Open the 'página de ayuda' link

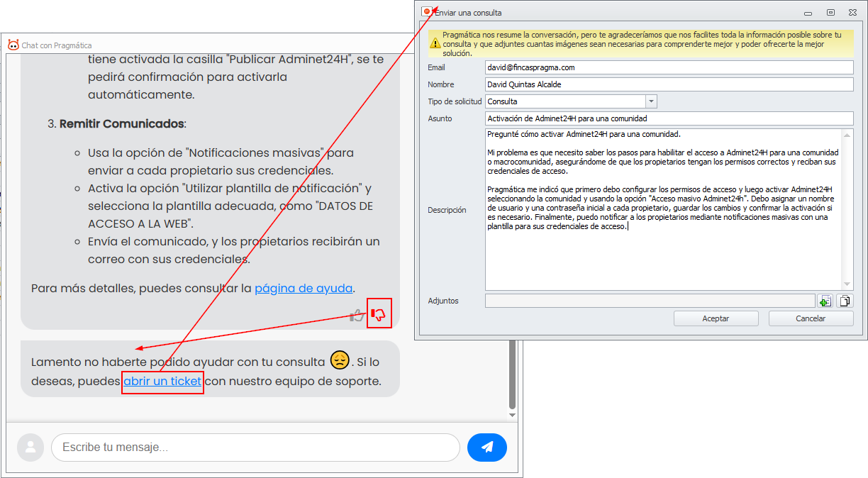(304, 288)
